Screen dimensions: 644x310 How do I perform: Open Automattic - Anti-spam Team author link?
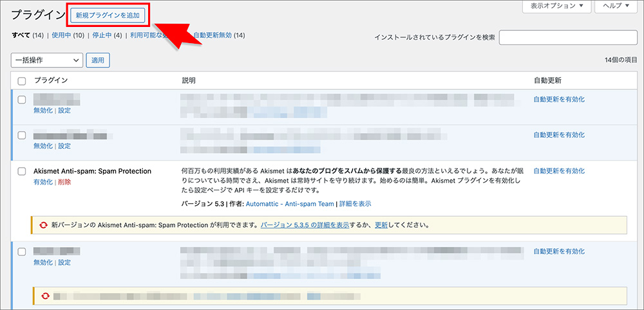pyautogui.click(x=290, y=203)
